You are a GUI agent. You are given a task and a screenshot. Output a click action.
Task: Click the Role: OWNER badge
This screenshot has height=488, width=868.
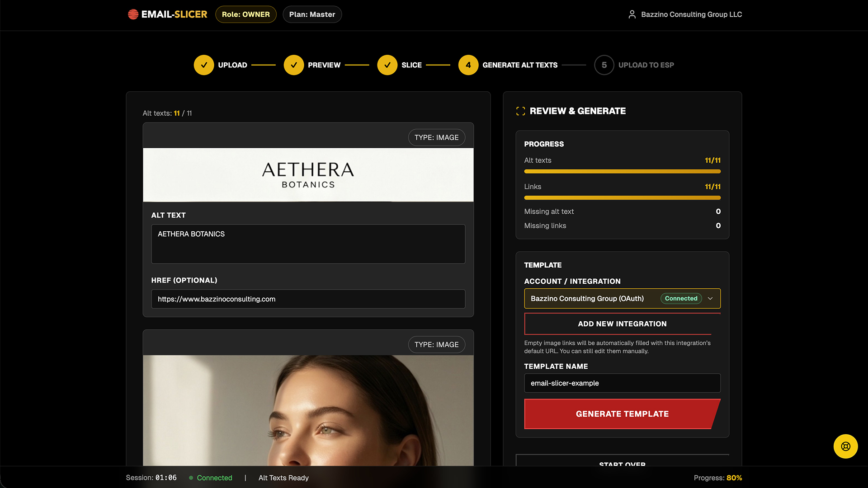[x=246, y=14]
